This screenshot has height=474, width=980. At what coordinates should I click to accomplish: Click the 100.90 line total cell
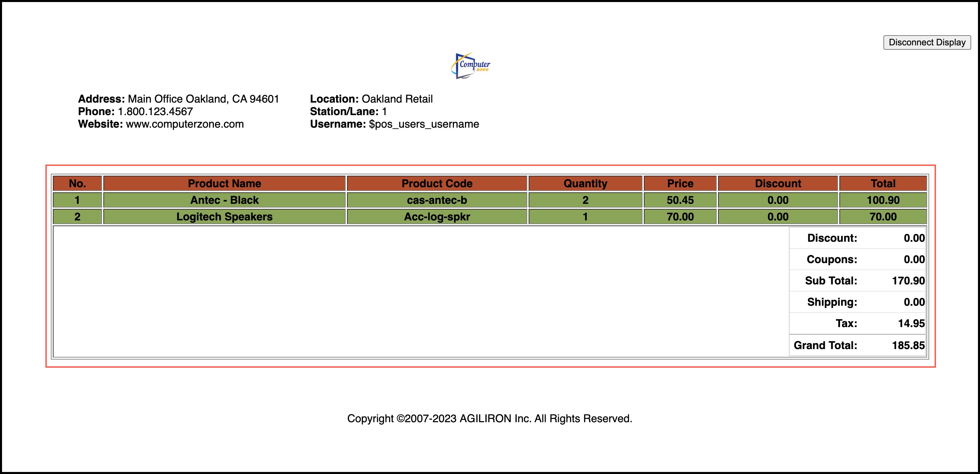point(883,200)
